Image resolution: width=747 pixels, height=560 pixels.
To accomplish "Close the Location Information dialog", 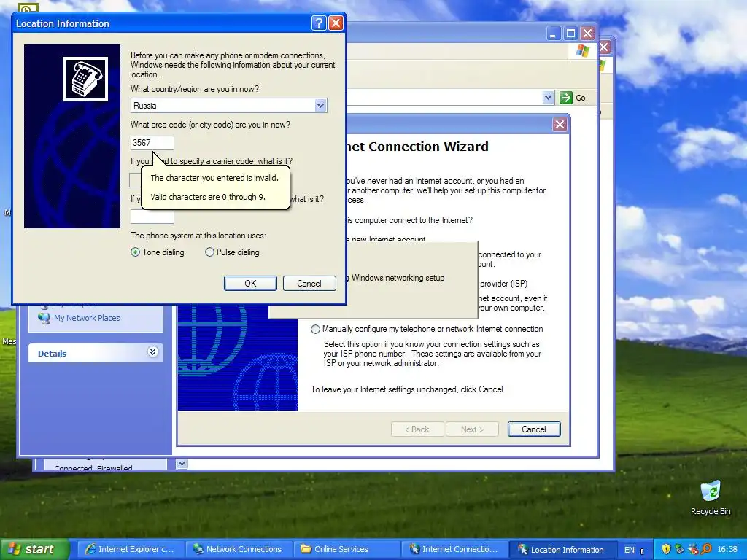I will [336, 23].
